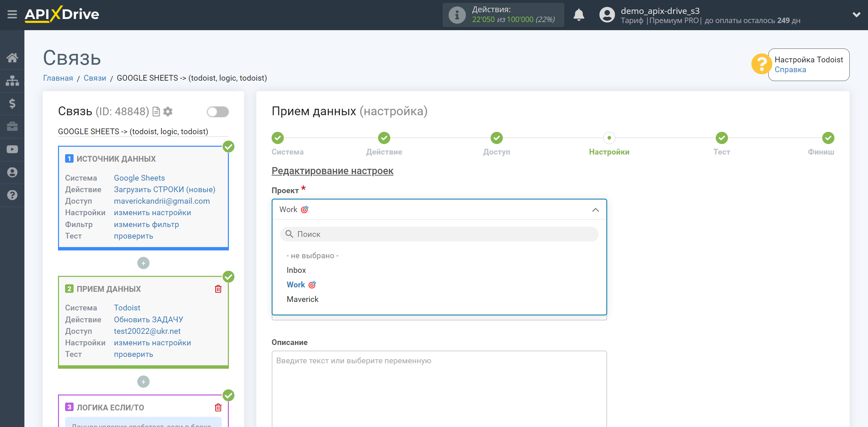Go to Главная breadcrumb
Image resolution: width=868 pixels, height=427 pixels.
pos(58,78)
